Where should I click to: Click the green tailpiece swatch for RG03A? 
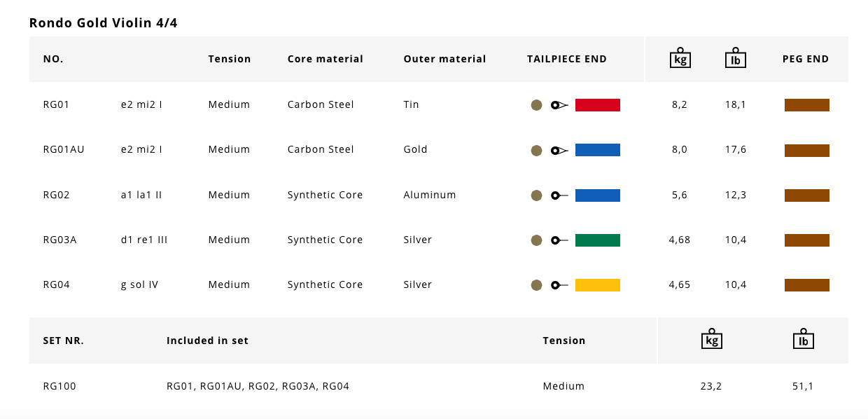[x=598, y=240]
